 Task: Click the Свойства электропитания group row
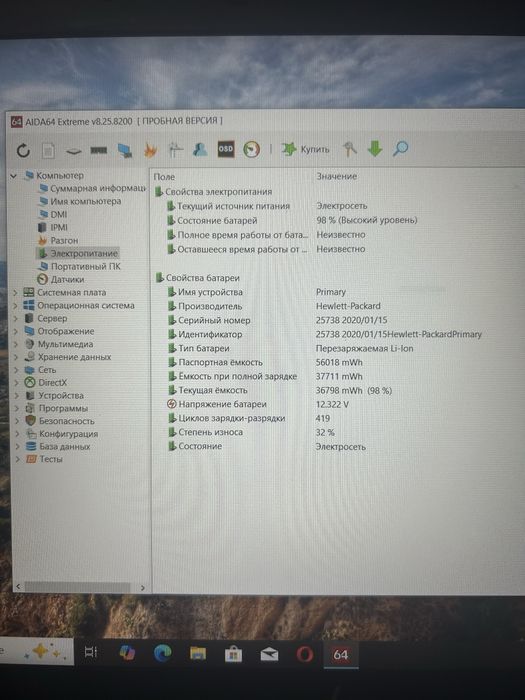[x=213, y=192]
